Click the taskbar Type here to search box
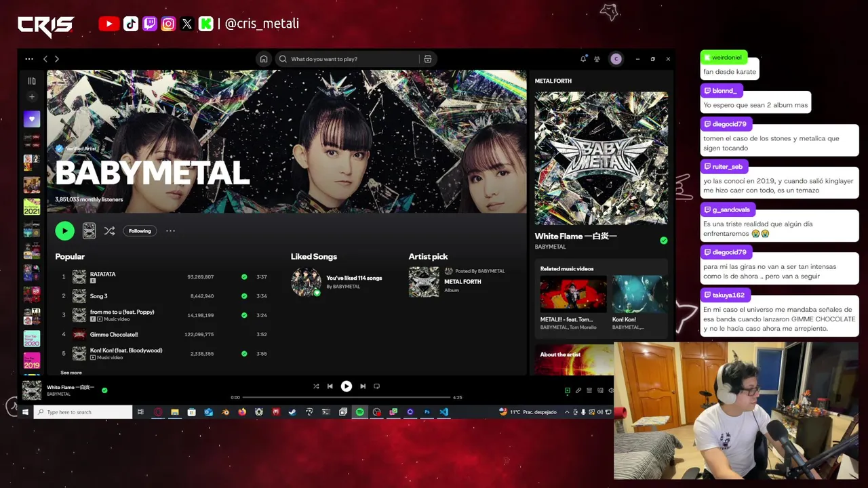868x488 pixels. pos(83,412)
